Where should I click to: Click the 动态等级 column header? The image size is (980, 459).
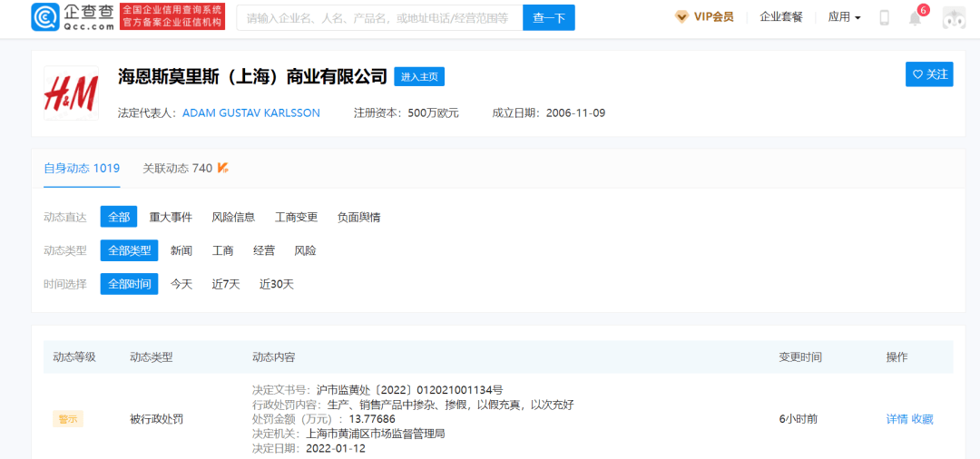pyautogui.click(x=74, y=357)
